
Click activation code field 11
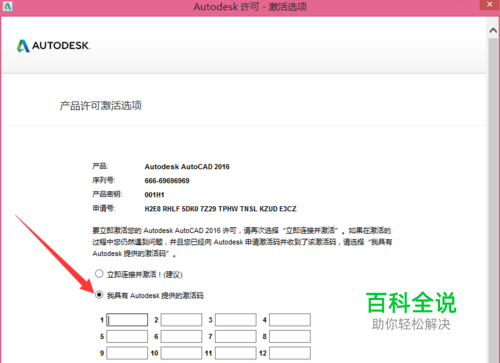[236, 353]
